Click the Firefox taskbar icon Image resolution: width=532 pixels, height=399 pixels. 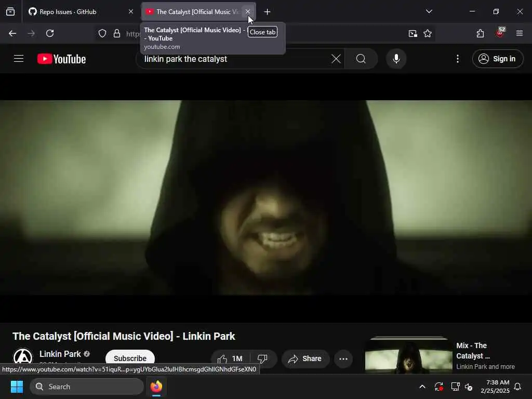(x=156, y=387)
